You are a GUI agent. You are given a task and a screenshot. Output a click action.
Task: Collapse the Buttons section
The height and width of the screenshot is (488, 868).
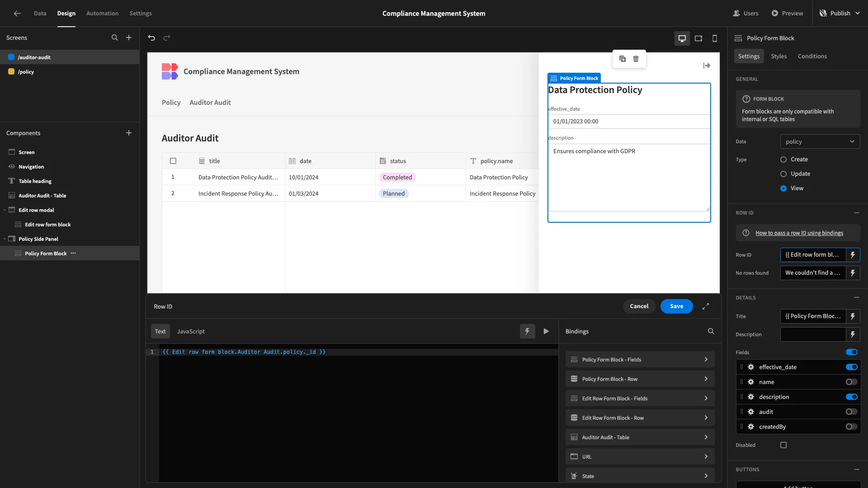click(x=857, y=469)
